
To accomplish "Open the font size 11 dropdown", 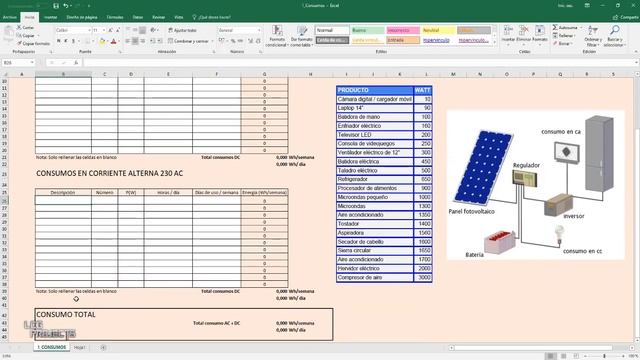I will pos(104,30).
